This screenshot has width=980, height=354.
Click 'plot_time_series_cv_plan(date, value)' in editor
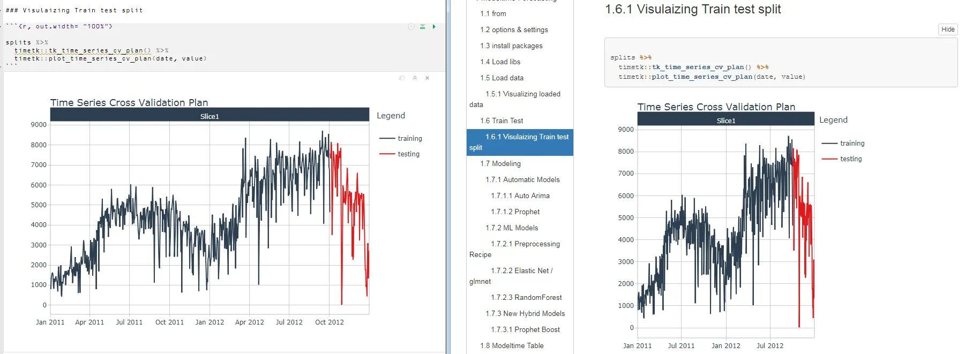click(128, 58)
